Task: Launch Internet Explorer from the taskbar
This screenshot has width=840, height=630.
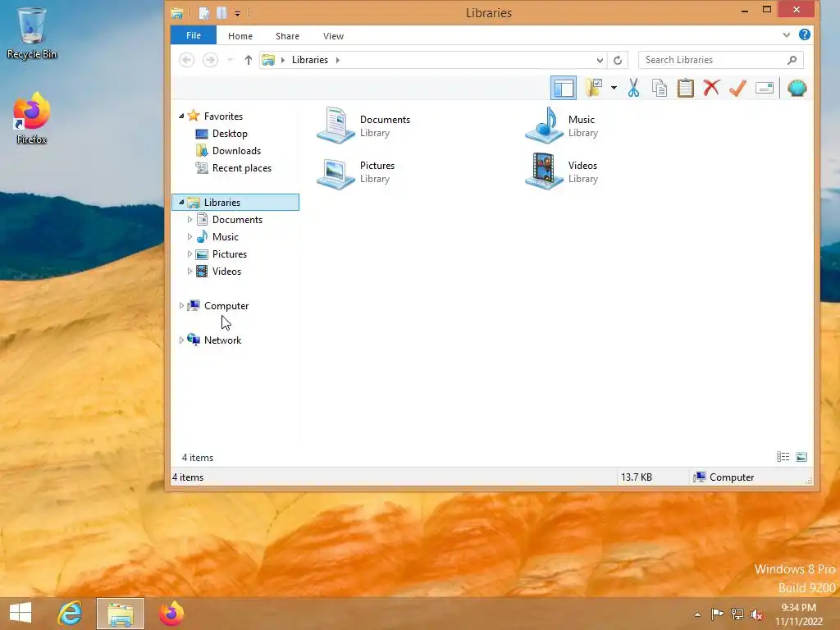Action: (x=71, y=614)
